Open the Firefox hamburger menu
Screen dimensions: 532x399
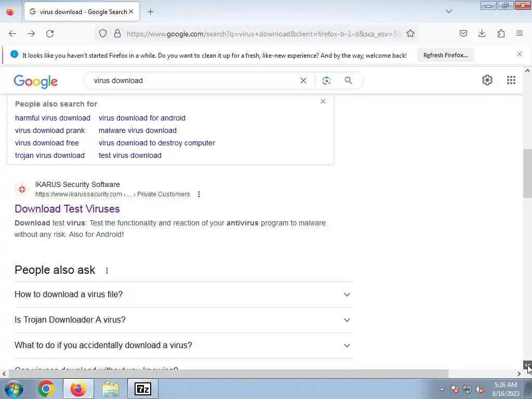click(520, 33)
